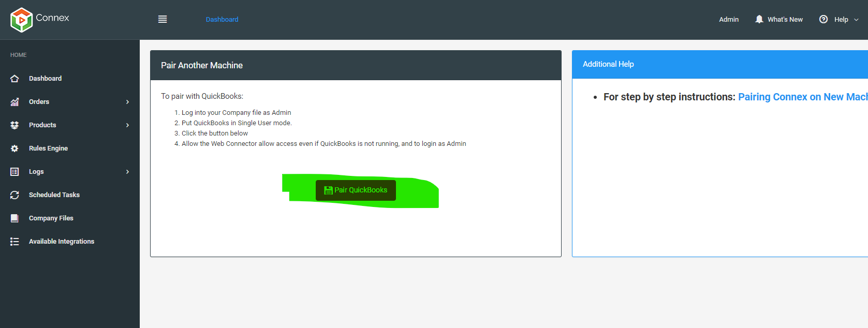The image size is (868, 328).
Task: Click 'For step by step instructions:' text
Action: [669, 97]
